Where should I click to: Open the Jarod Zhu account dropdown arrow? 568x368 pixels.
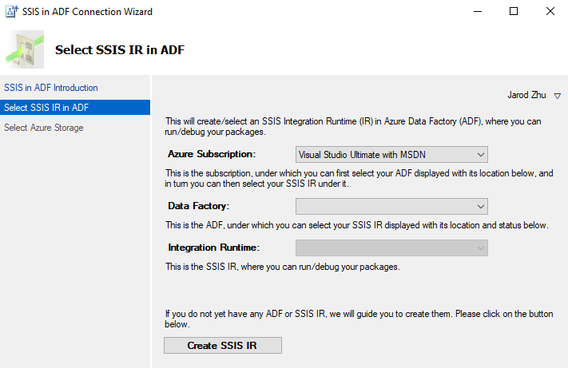(557, 96)
